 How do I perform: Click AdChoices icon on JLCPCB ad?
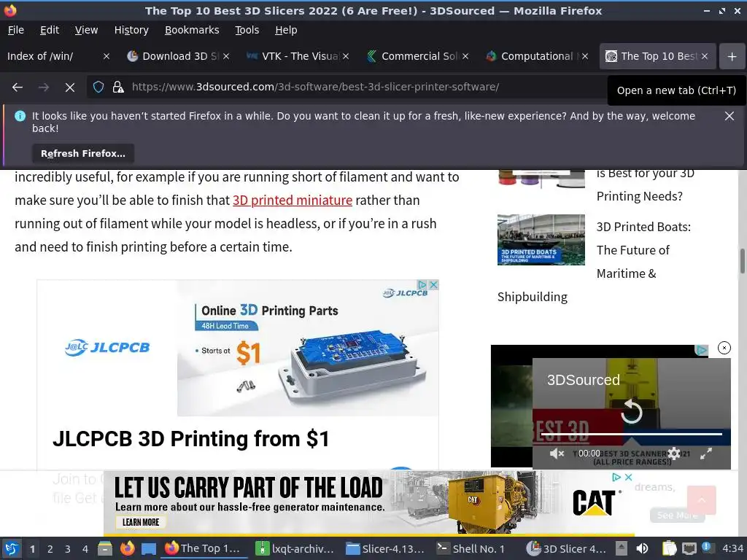[x=422, y=285]
